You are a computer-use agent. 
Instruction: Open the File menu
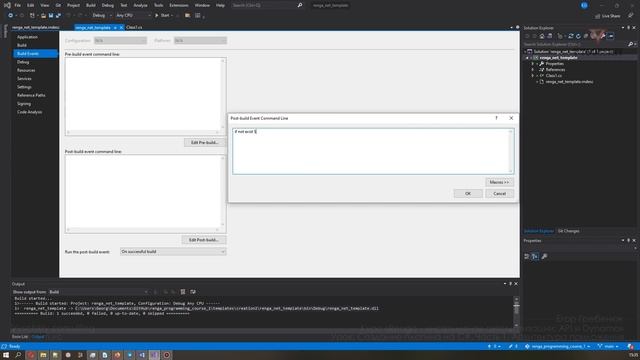(x=18, y=5)
